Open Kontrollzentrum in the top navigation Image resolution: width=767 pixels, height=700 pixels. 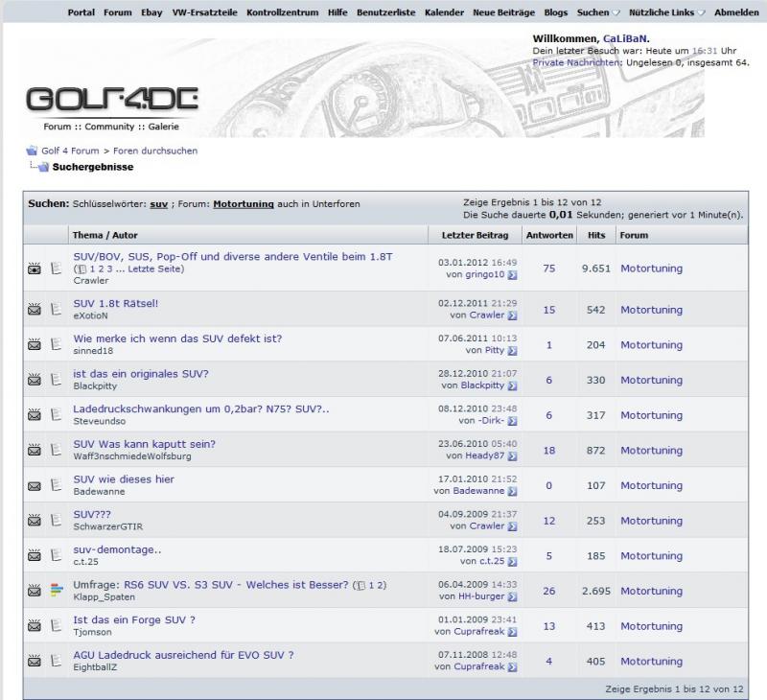click(282, 12)
